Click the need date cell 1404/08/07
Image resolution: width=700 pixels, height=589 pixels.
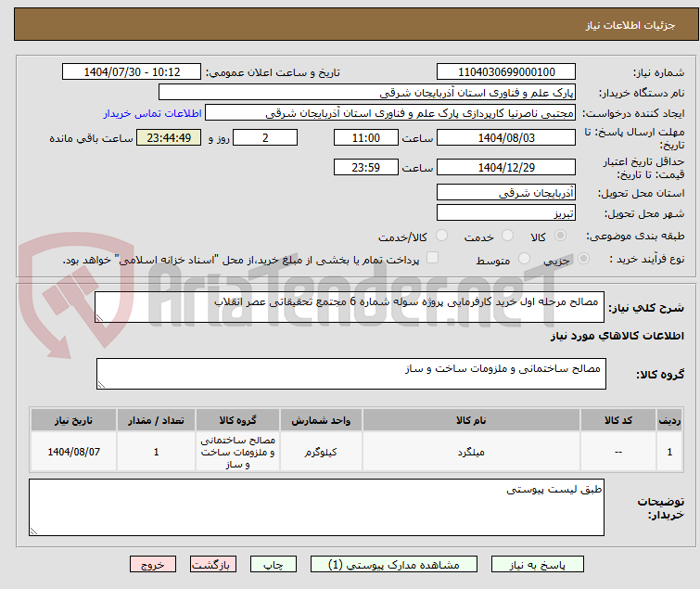pos(73,452)
